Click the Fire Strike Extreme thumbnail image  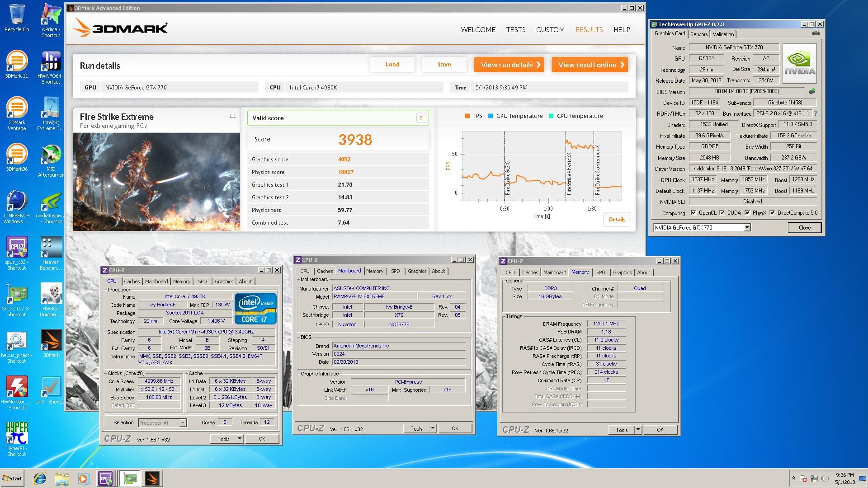click(156, 182)
